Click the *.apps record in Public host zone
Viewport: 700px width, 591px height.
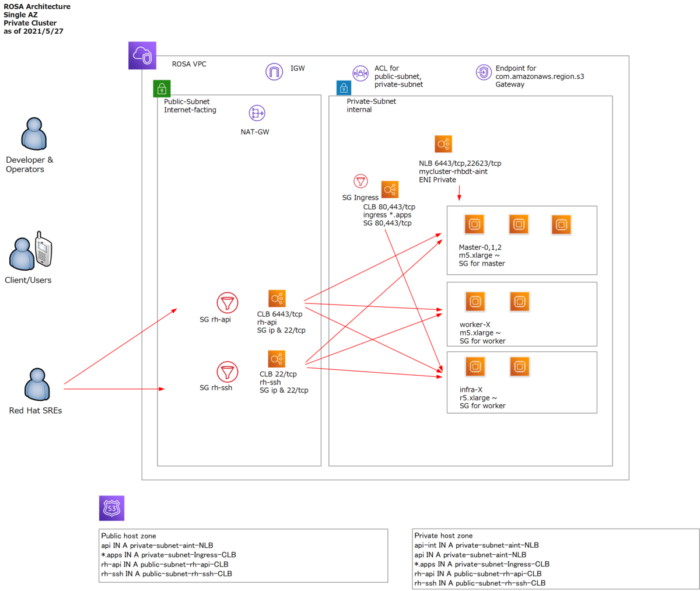(169, 555)
